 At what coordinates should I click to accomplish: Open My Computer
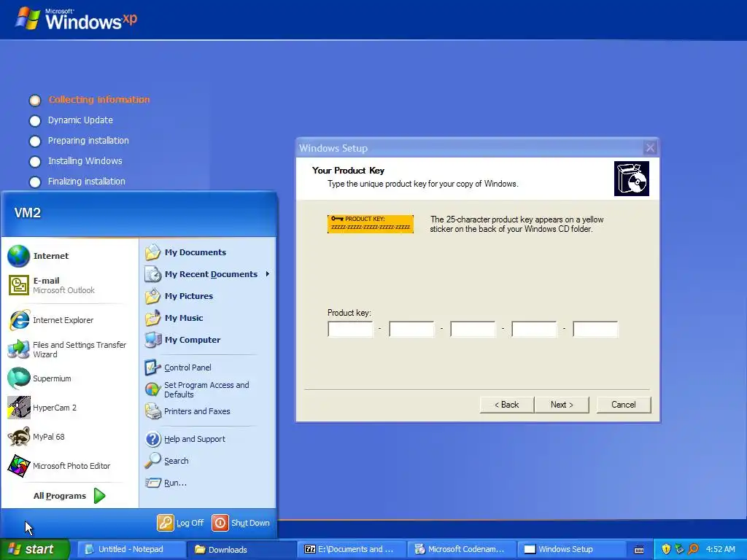207,340
